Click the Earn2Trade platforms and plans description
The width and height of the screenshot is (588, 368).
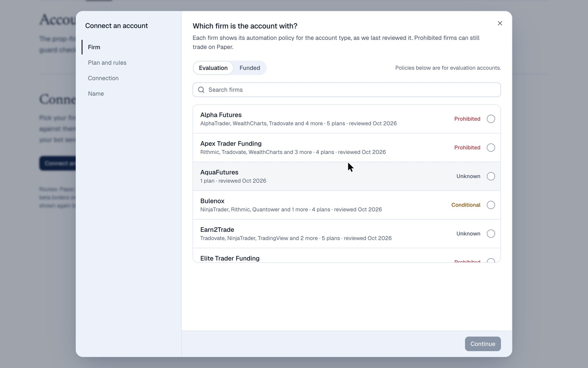click(296, 238)
